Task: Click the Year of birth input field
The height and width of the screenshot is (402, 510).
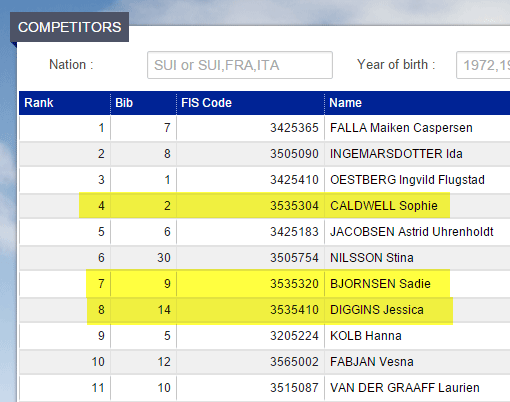Action: click(483, 65)
